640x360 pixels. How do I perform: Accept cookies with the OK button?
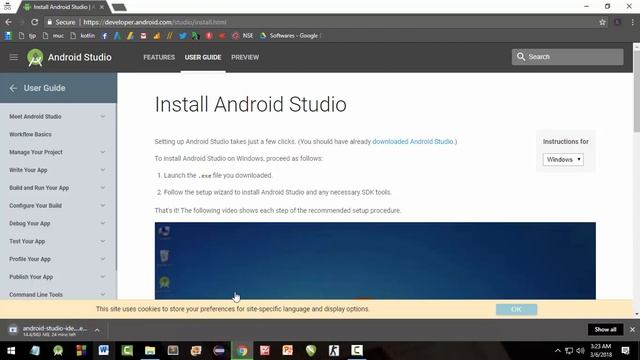(x=516, y=309)
